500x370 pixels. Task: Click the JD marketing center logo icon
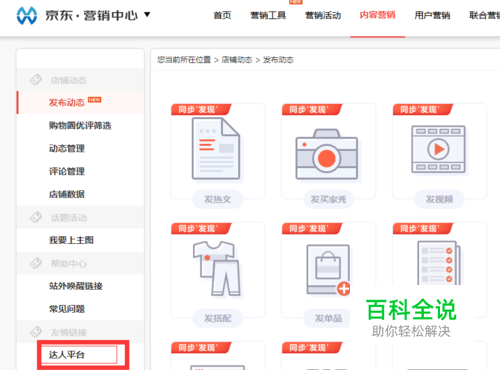tap(27, 15)
